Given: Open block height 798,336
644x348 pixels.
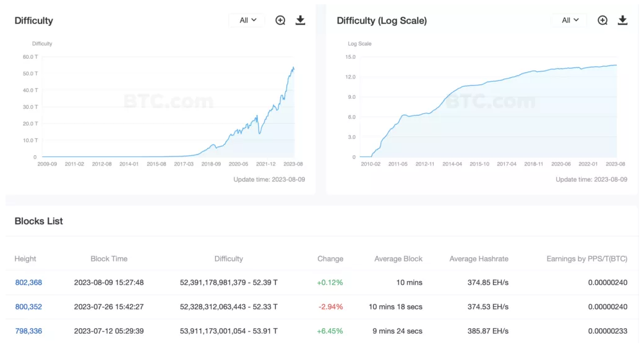Looking at the screenshot, I should (x=28, y=331).
